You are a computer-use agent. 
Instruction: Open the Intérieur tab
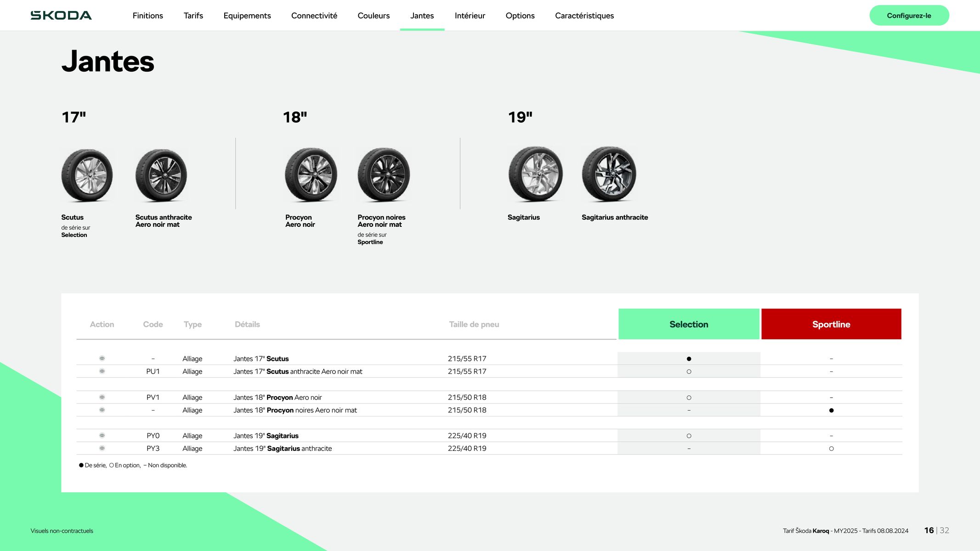470,16
